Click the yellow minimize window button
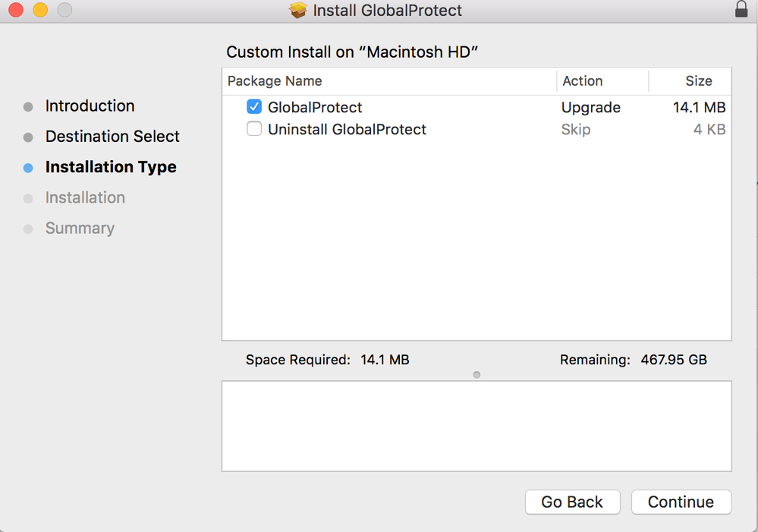This screenshot has width=758, height=532. point(40,10)
